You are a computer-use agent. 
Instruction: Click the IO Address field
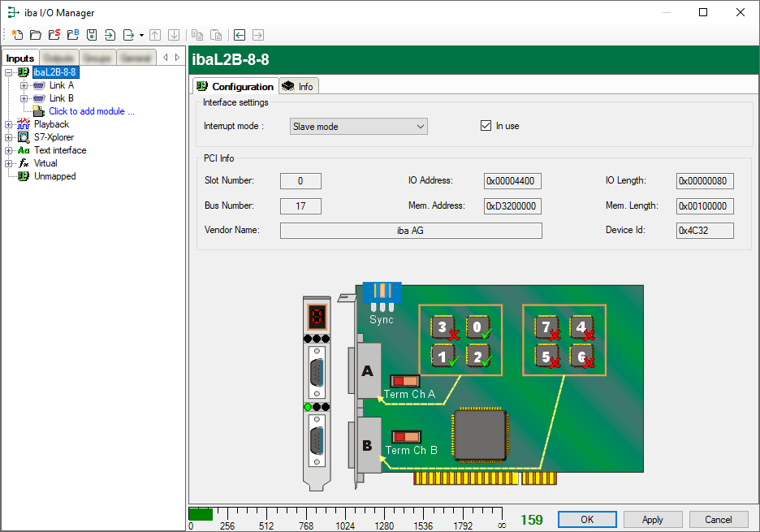click(x=512, y=181)
